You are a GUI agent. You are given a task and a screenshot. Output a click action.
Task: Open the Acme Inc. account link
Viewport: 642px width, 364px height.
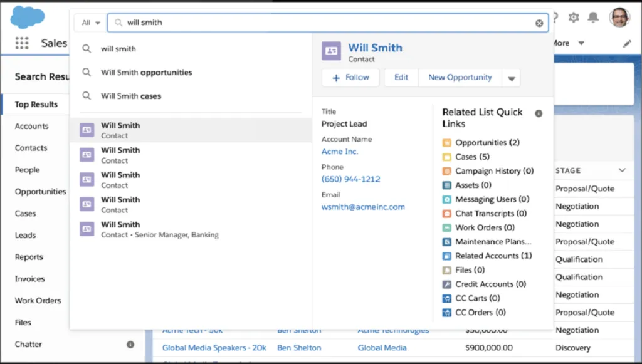pos(340,152)
